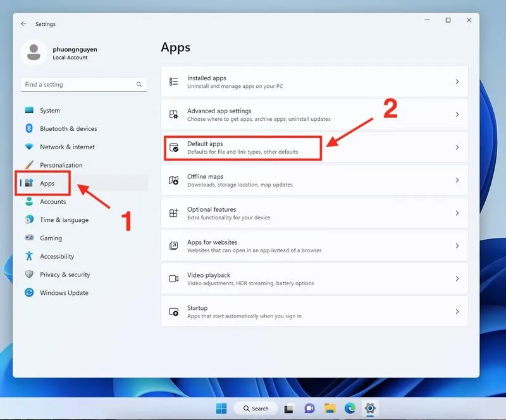
Task: Open Microsoft Edge from the taskbar
Action: (x=350, y=409)
